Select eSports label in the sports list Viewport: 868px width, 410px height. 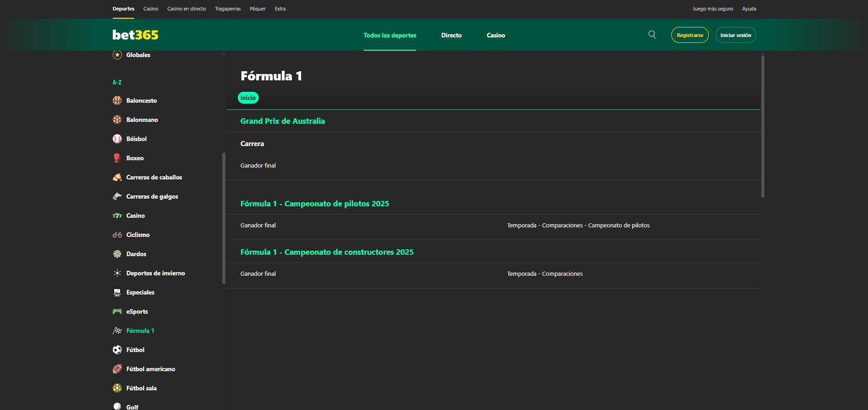pos(137,311)
